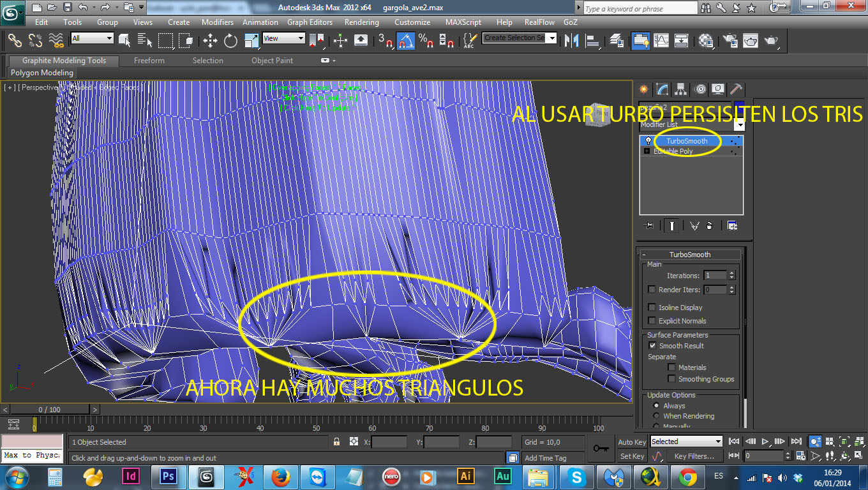The width and height of the screenshot is (868, 490).
Task: Check Separate by Smoothing Groups
Action: pos(671,379)
